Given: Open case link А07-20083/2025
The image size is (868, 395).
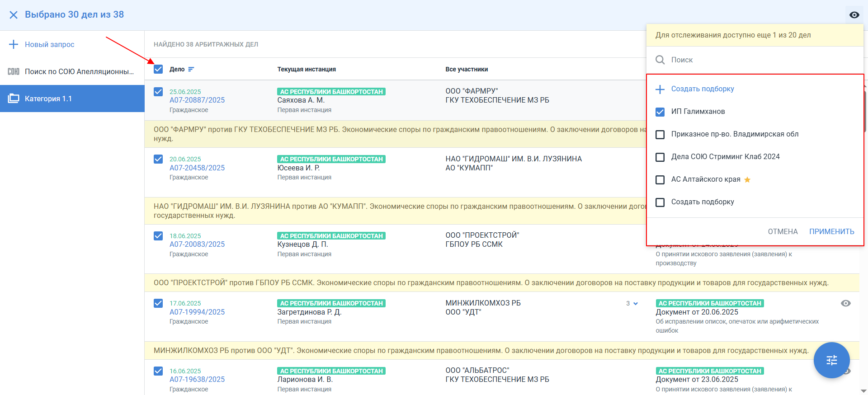Looking at the screenshot, I should click(x=197, y=245).
